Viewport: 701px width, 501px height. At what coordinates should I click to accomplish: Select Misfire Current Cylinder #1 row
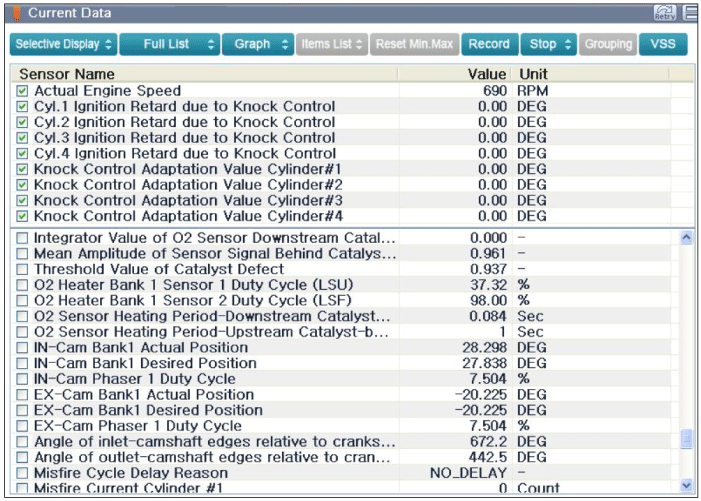pos(342,488)
